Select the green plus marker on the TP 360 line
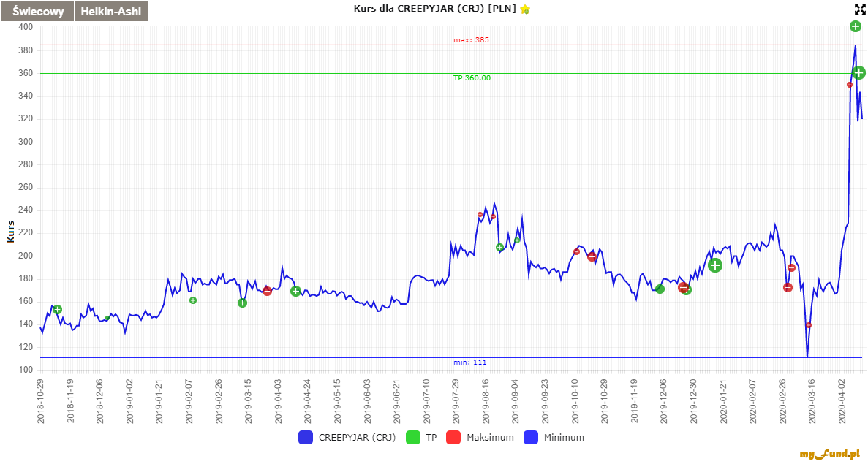The height and width of the screenshot is (464, 868). (x=858, y=72)
